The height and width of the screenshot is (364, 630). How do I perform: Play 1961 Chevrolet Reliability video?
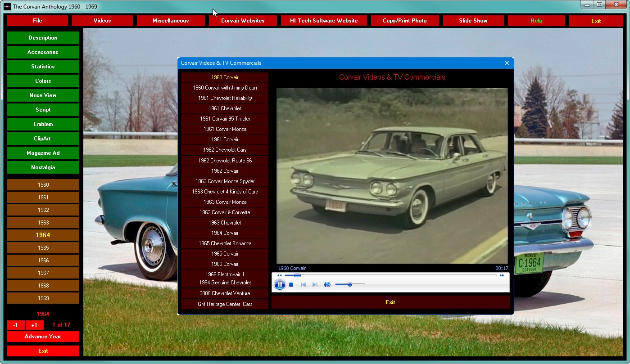pos(225,98)
